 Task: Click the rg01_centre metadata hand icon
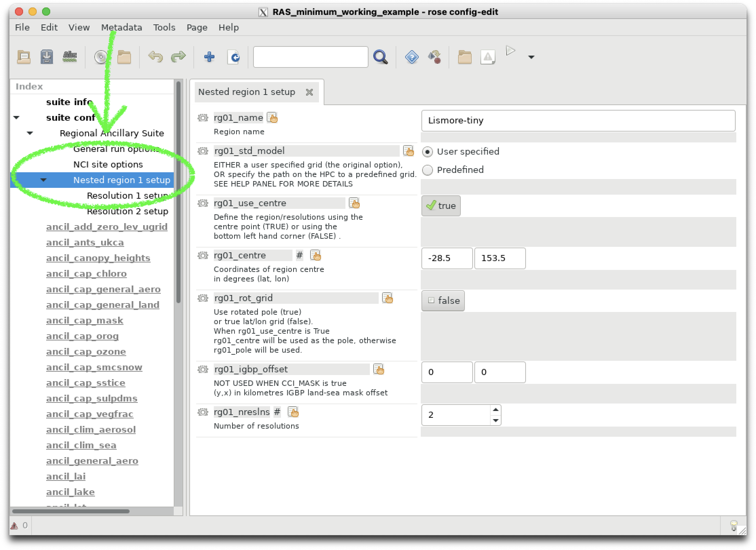click(x=316, y=255)
